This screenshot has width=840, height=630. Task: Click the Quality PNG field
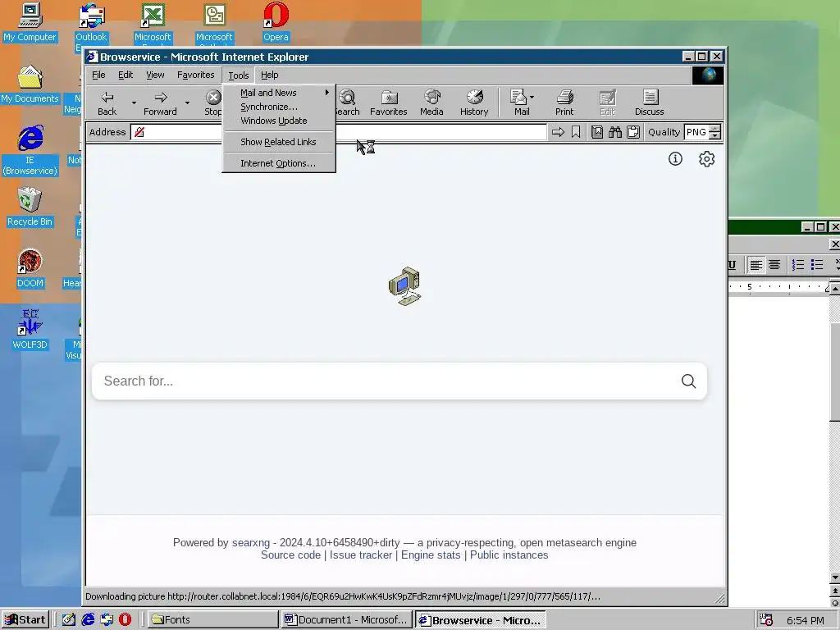[x=696, y=132]
